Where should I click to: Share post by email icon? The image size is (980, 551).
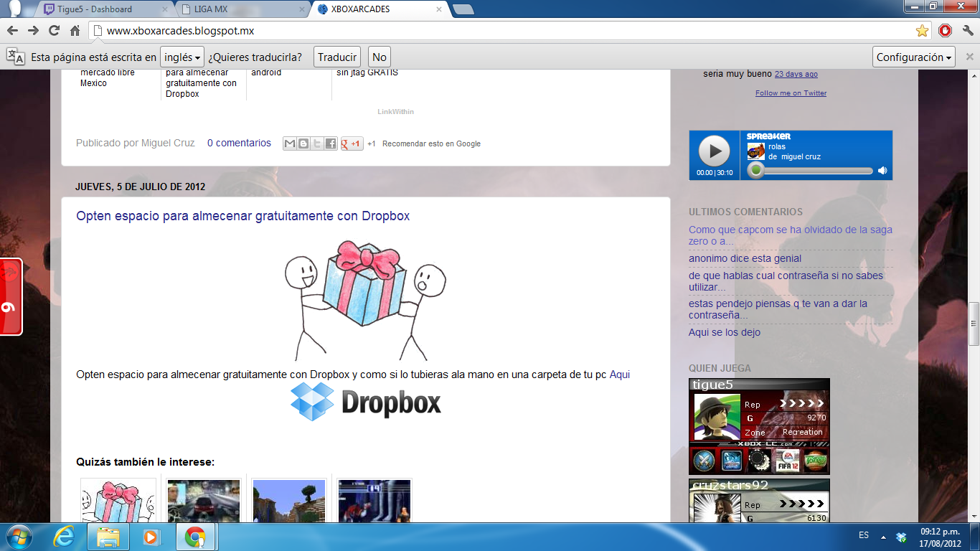coord(289,143)
